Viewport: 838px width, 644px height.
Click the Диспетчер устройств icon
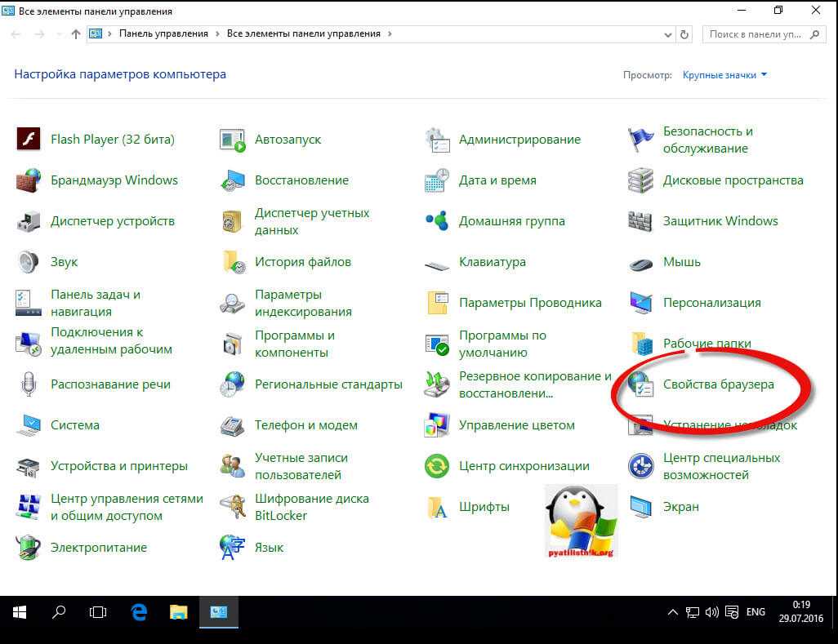29,221
